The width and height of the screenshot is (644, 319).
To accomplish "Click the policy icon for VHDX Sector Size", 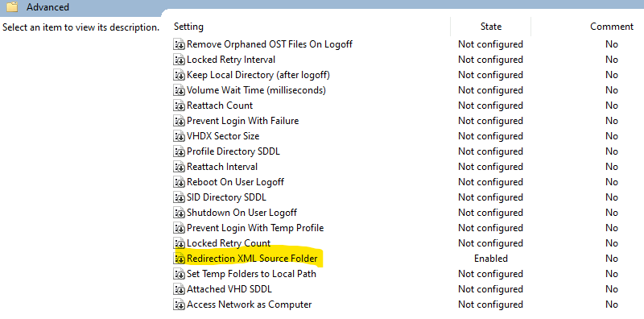I will pyautogui.click(x=179, y=136).
